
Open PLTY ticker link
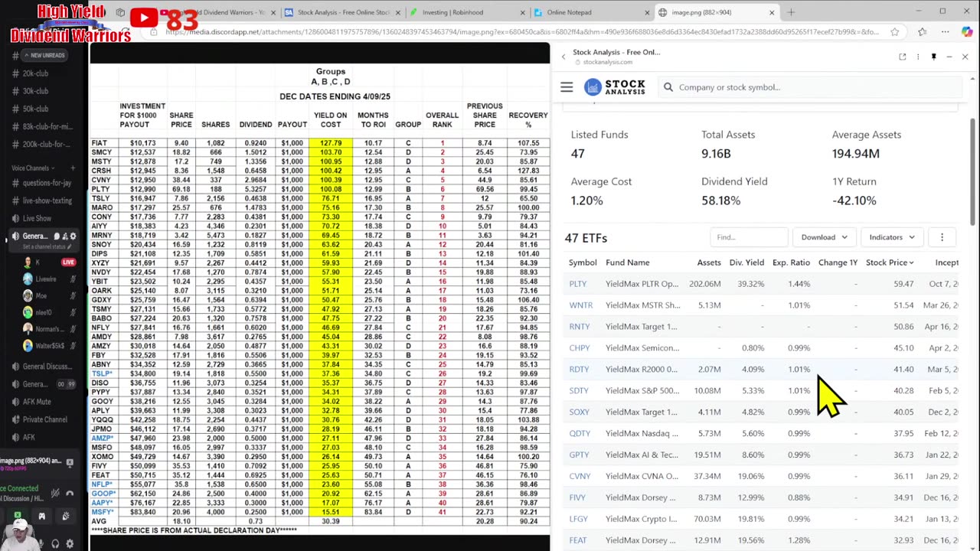pyautogui.click(x=578, y=284)
